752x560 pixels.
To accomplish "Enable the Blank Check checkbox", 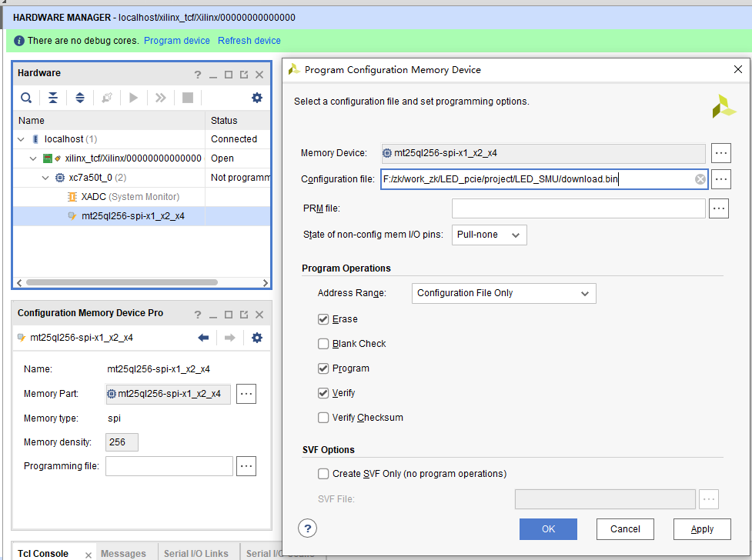I will [323, 344].
